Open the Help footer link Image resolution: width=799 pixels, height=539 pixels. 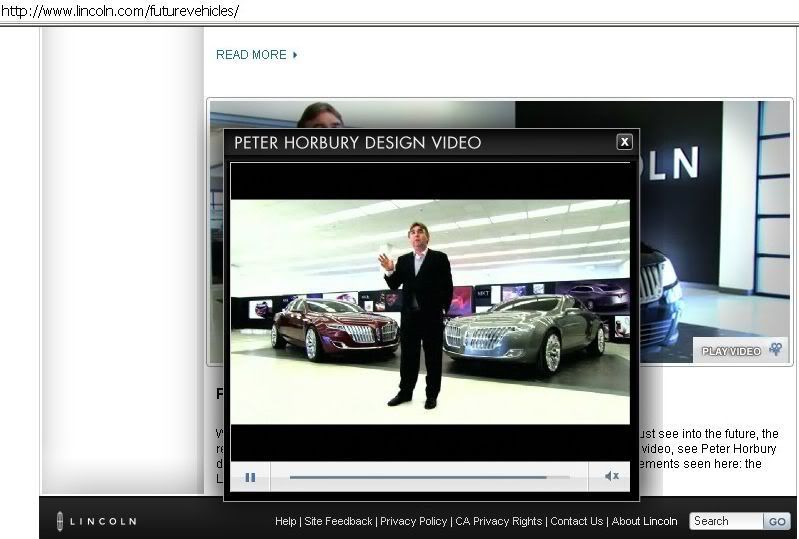285,521
